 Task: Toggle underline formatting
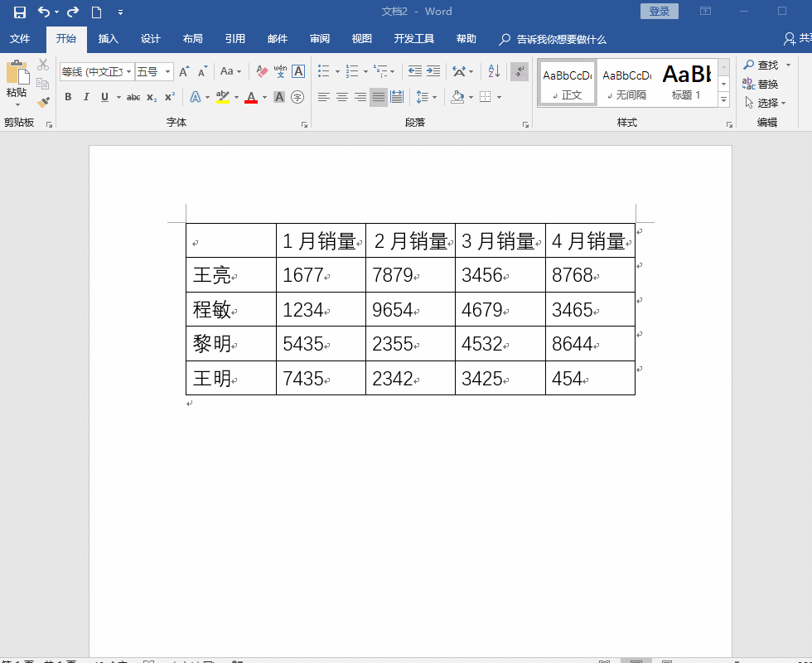coord(103,98)
